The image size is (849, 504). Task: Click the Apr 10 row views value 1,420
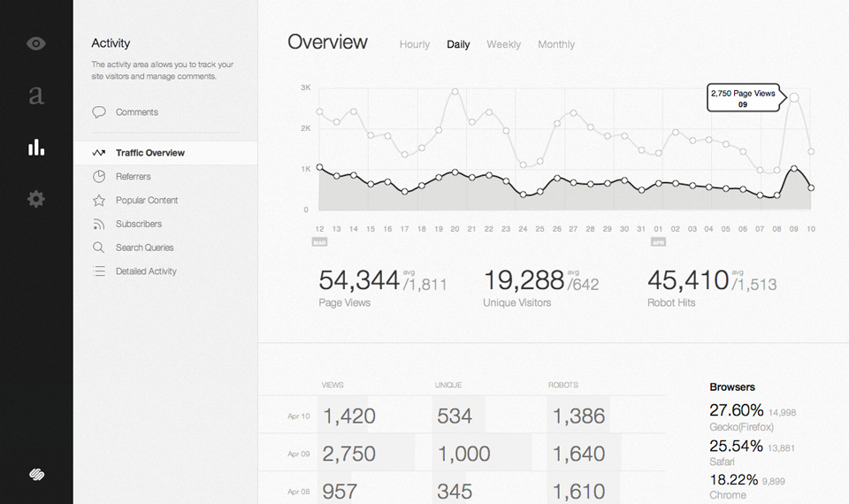click(348, 416)
